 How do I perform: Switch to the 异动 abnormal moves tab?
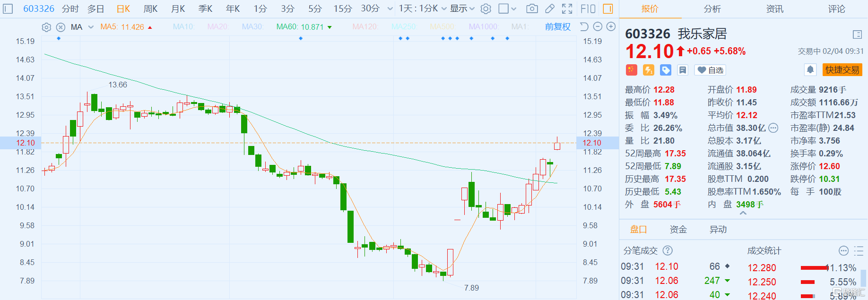[718, 230]
